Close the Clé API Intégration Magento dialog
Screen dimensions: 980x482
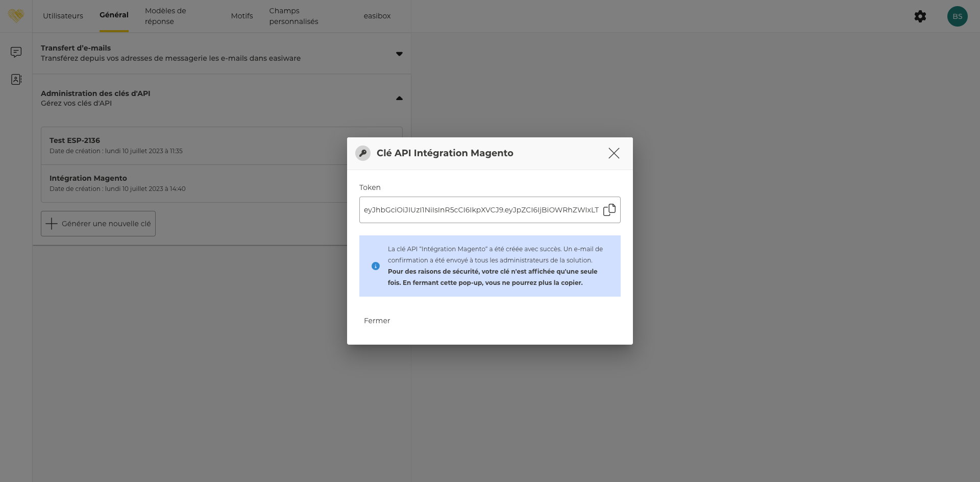point(614,153)
